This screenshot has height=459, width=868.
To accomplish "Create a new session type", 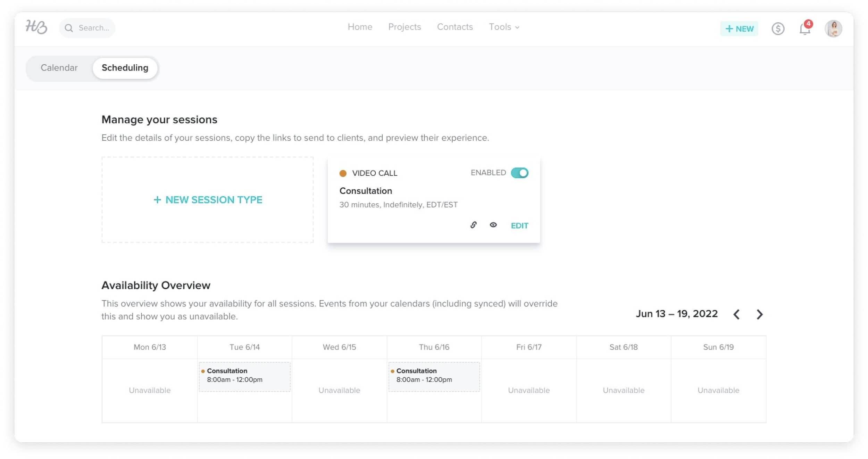I will 207,200.
